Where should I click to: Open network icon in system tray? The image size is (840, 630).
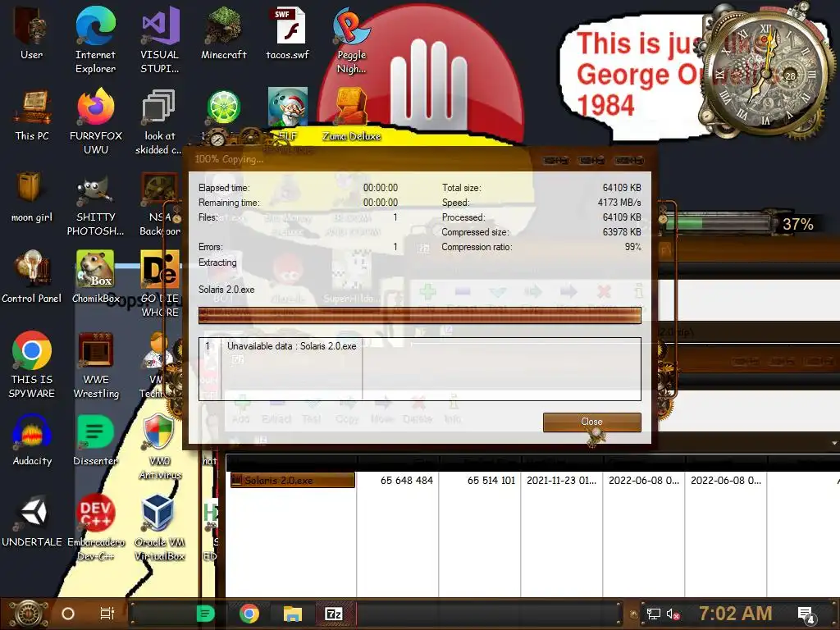[653, 614]
